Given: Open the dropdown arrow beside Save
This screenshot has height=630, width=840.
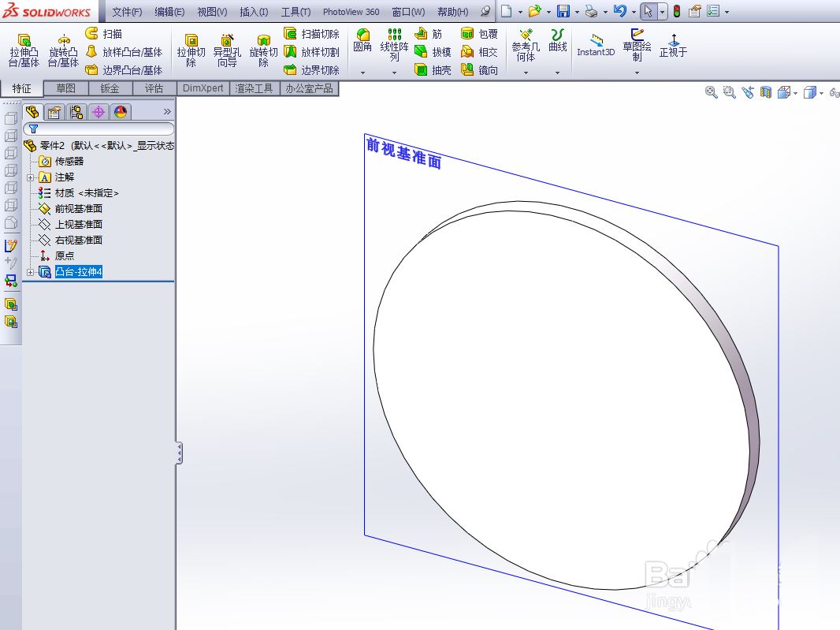Looking at the screenshot, I should click(577, 12).
